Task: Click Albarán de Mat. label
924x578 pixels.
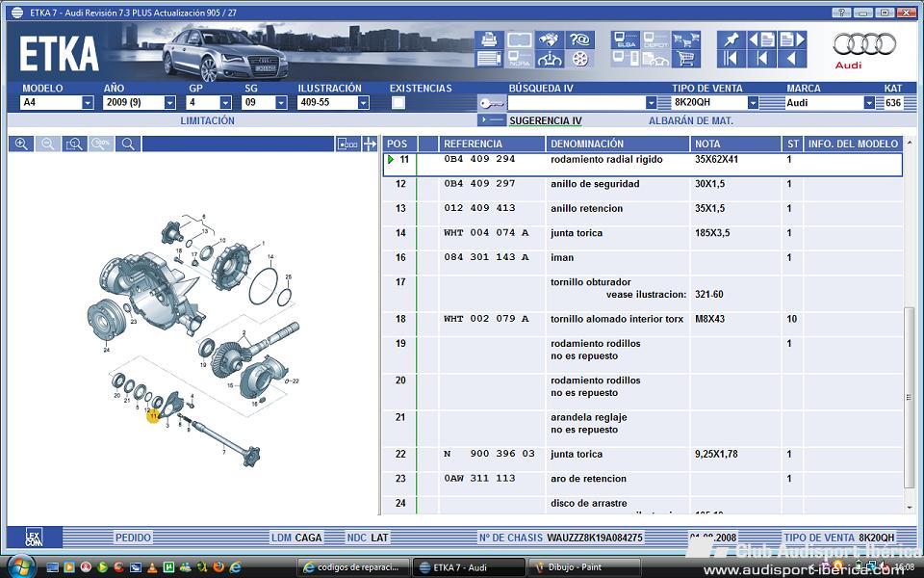Action: [691, 121]
